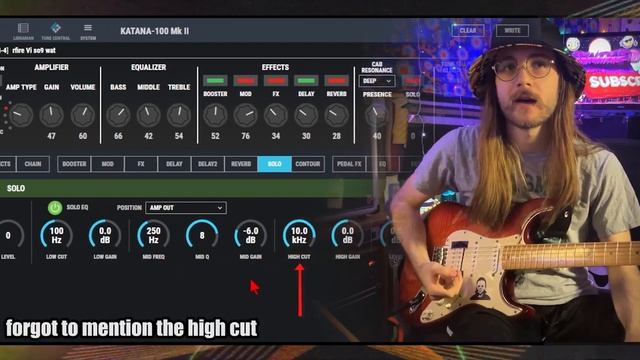
Task: Toggle the FX effect on/off
Action: coord(276,80)
